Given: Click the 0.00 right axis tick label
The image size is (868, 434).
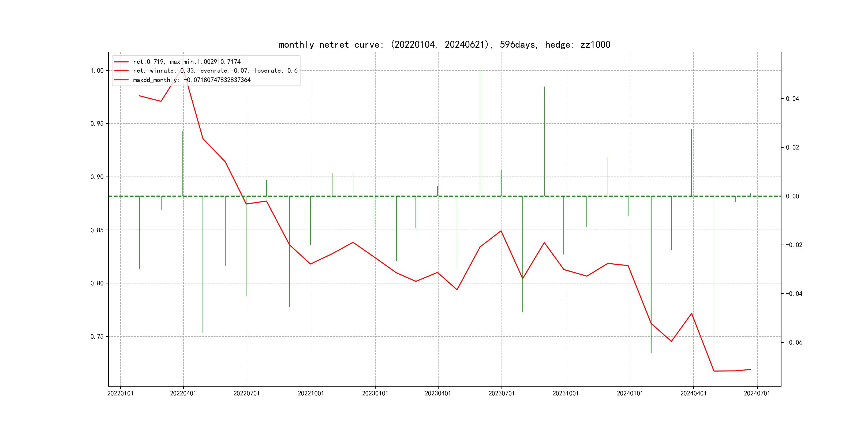Looking at the screenshot, I should tap(792, 196).
